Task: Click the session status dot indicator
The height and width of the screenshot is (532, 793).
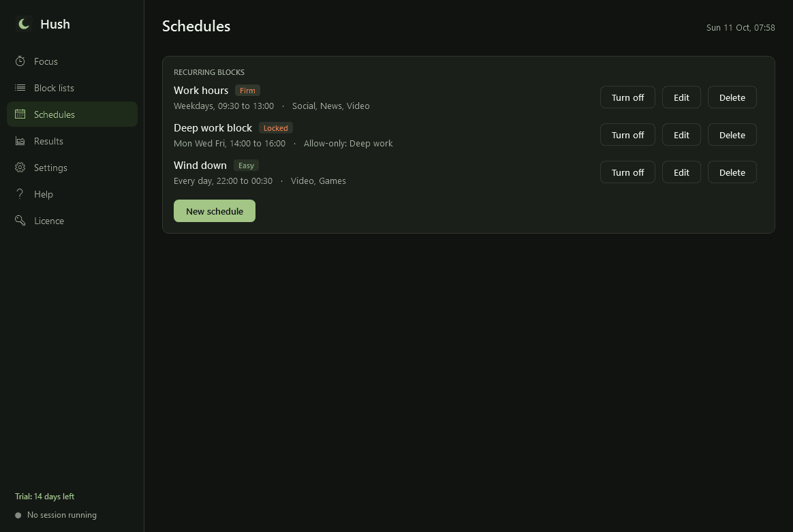Action: pyautogui.click(x=18, y=516)
